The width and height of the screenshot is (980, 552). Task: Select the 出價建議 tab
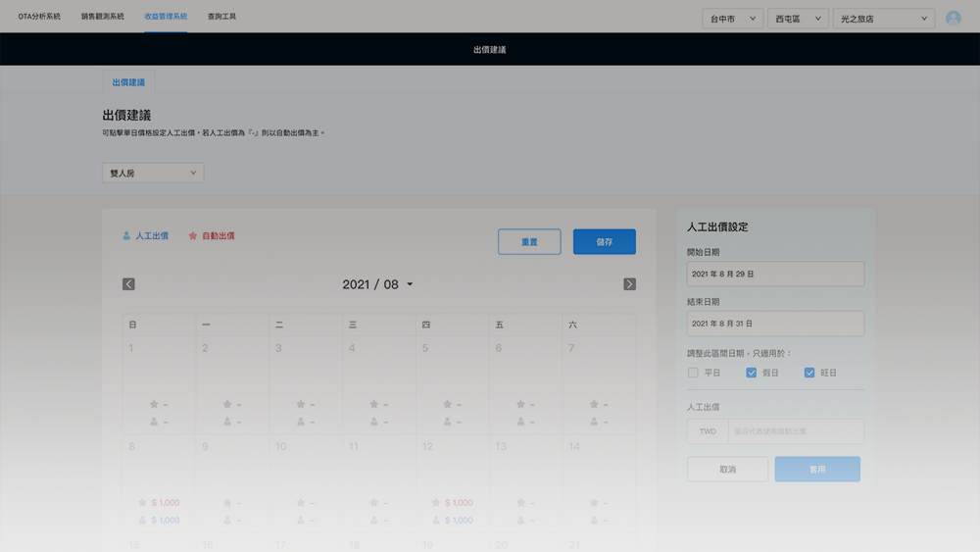coord(128,82)
